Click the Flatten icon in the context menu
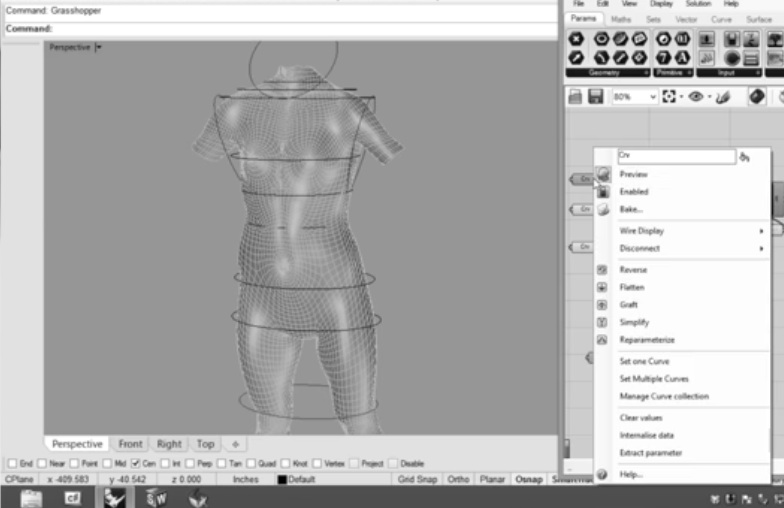This screenshot has width=784, height=508. click(x=602, y=288)
